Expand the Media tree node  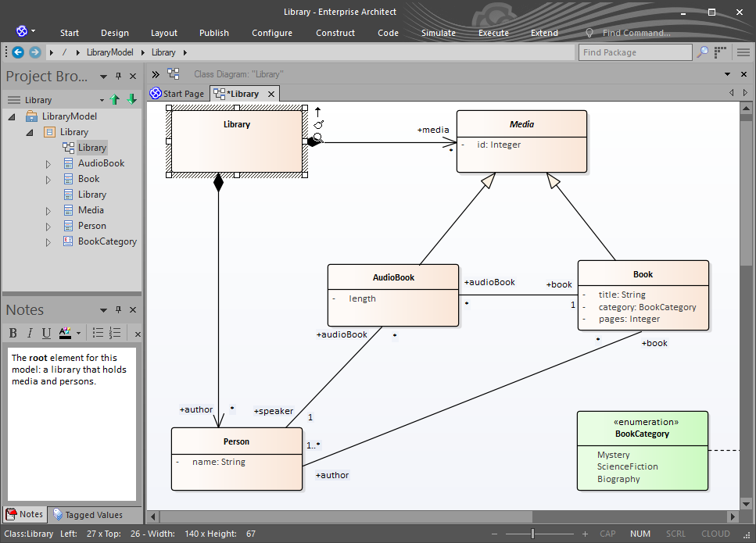click(48, 211)
